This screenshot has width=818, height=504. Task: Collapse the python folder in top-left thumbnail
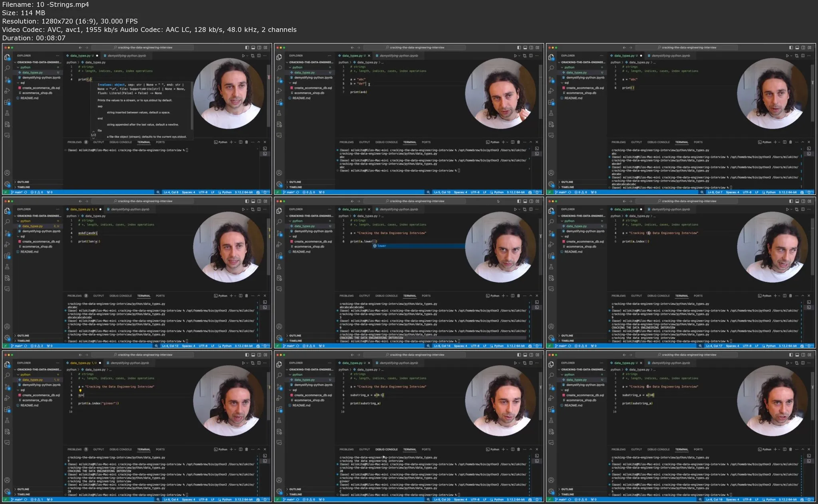pyautogui.click(x=25, y=67)
